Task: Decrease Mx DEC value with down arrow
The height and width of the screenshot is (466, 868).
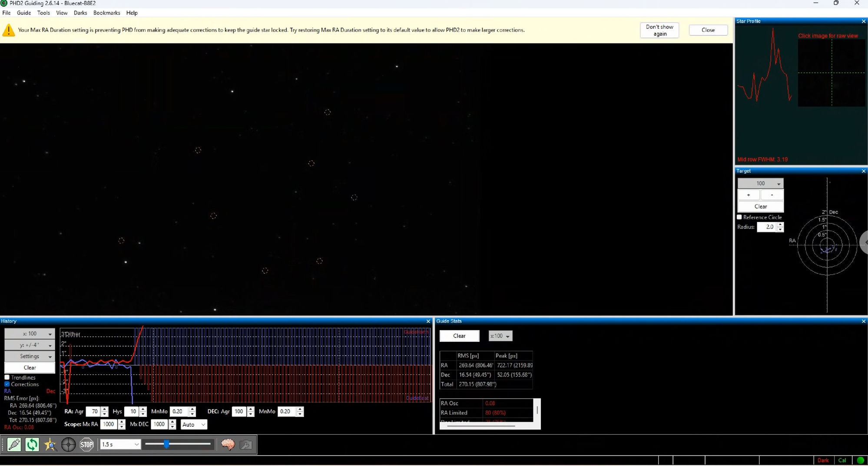Action: [172, 427]
